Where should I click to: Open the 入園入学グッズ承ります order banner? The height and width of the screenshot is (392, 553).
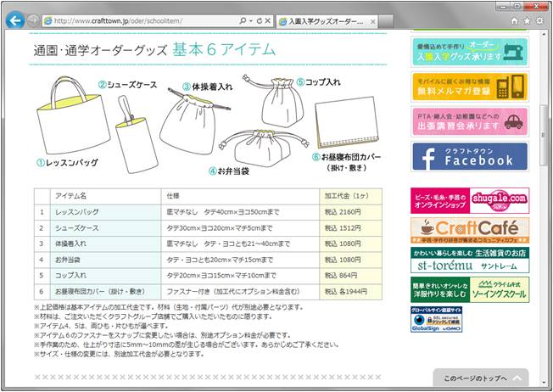[470, 51]
